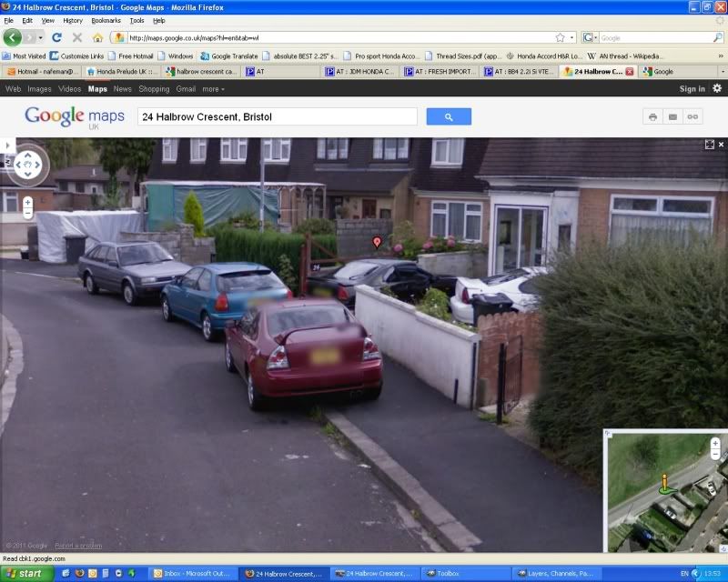Open the Help menu
This screenshot has height=582, width=728.
click(158, 20)
